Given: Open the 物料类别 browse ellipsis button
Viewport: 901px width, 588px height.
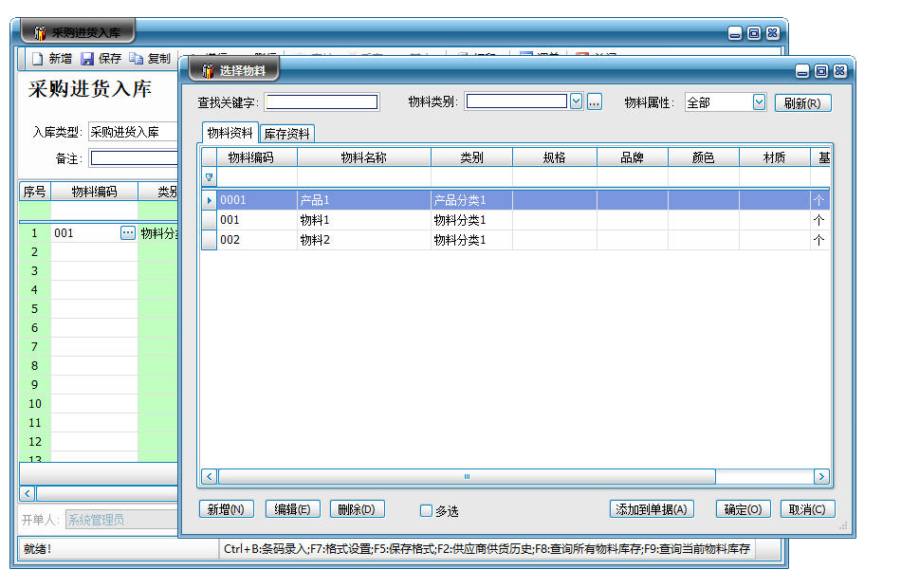Looking at the screenshot, I should point(594,101).
